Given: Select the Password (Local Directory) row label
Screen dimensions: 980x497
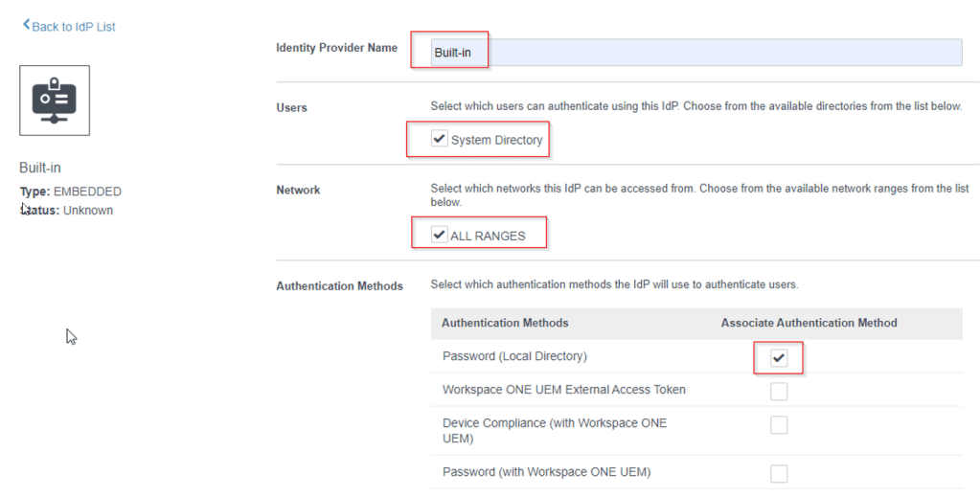Looking at the screenshot, I should 514,356.
